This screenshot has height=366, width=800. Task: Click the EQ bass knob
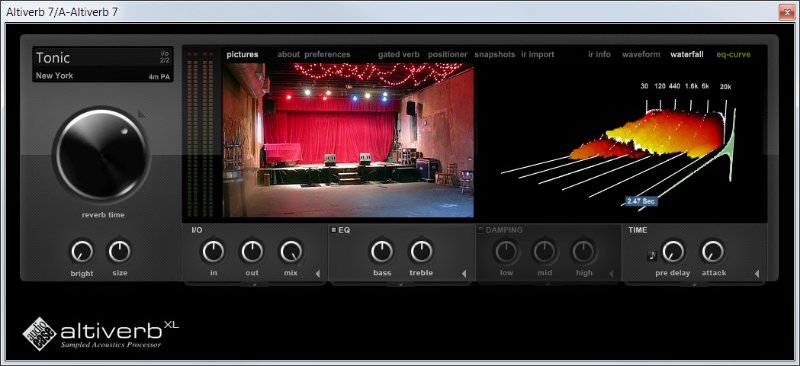click(x=382, y=252)
